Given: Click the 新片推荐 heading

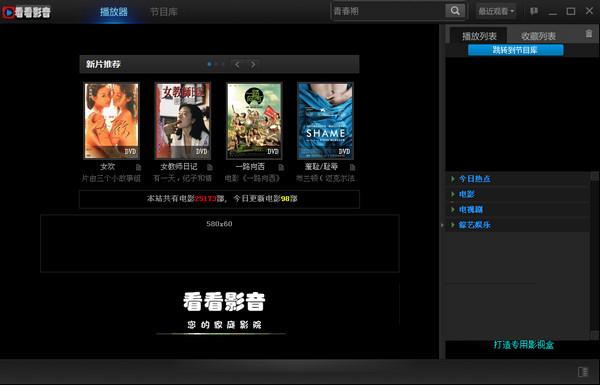Looking at the screenshot, I should pos(103,64).
